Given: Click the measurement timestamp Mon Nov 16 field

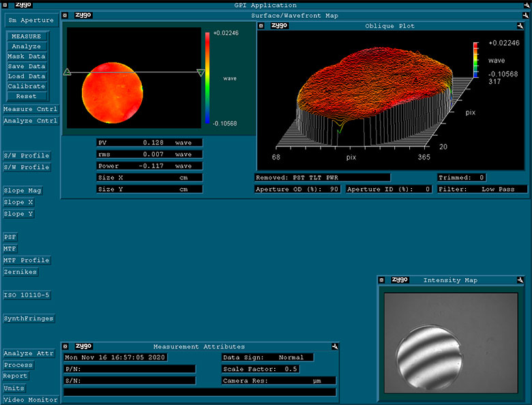Looking at the screenshot, I should pos(115,357).
